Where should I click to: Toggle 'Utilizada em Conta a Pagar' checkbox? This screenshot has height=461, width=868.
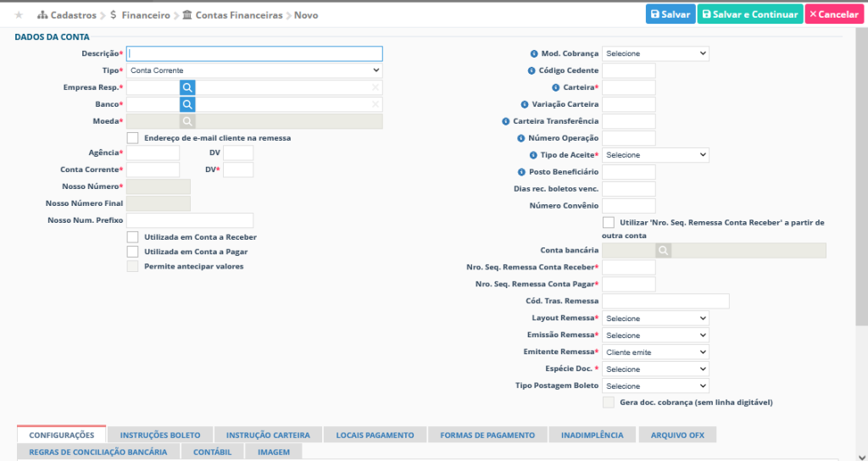pyautogui.click(x=132, y=252)
